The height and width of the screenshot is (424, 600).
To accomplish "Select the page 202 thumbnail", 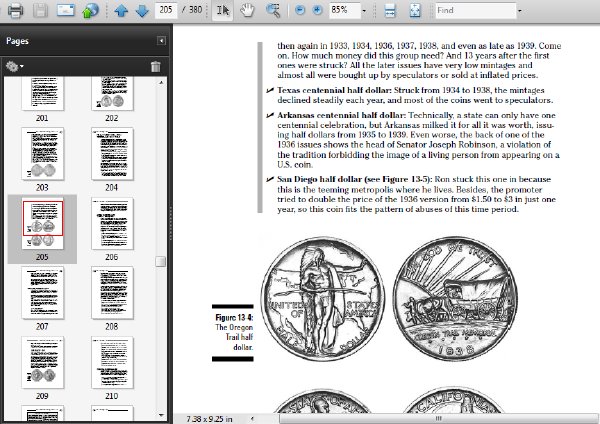I will click(x=112, y=93).
